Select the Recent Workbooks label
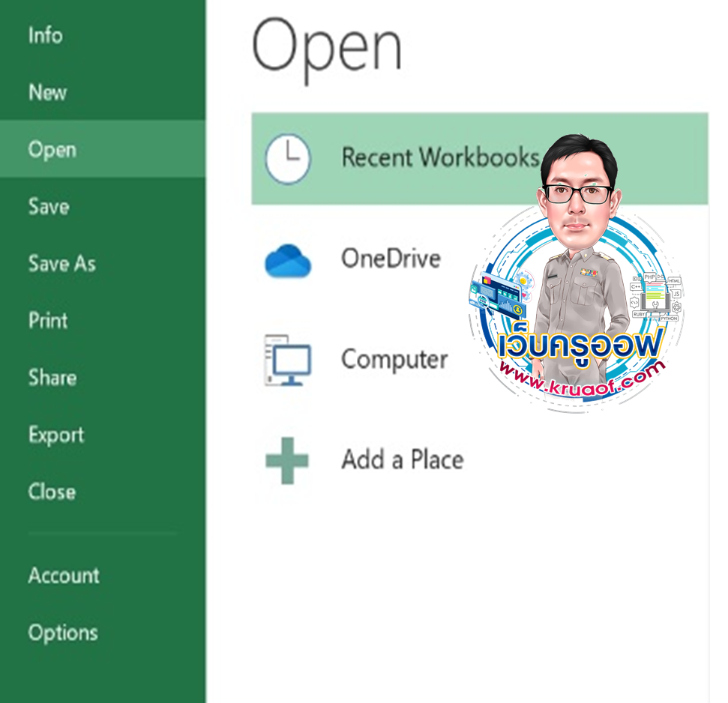This screenshot has height=703, width=728. [x=440, y=157]
